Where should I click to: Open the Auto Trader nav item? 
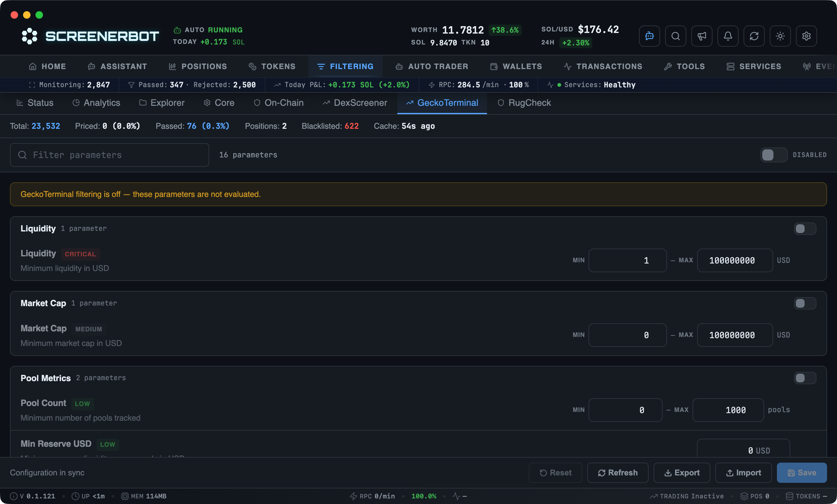pyautogui.click(x=432, y=67)
